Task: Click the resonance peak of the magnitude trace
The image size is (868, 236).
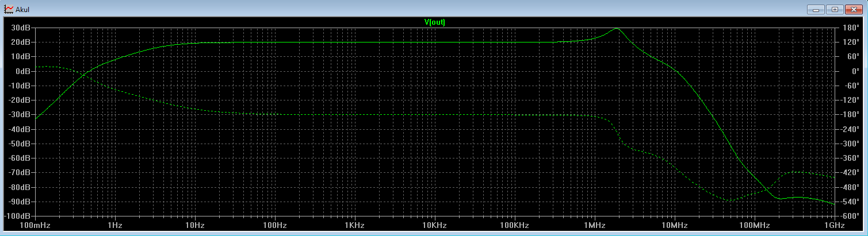Action: (x=617, y=28)
